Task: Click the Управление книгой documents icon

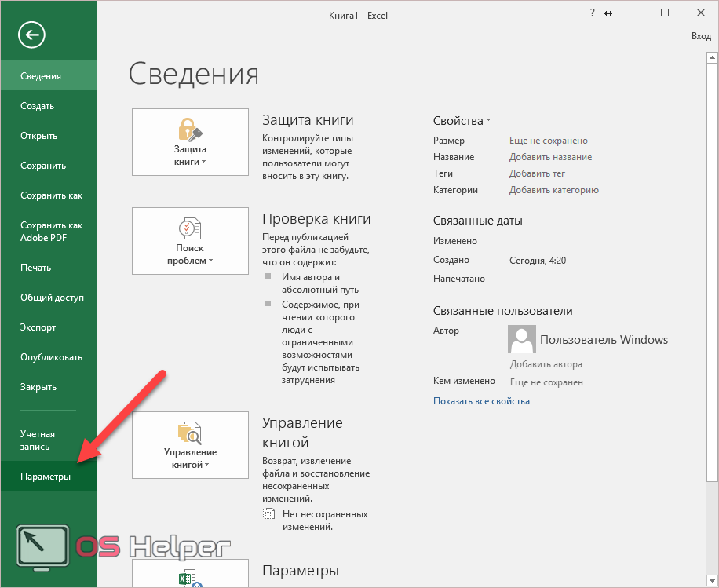Action: 190,433
